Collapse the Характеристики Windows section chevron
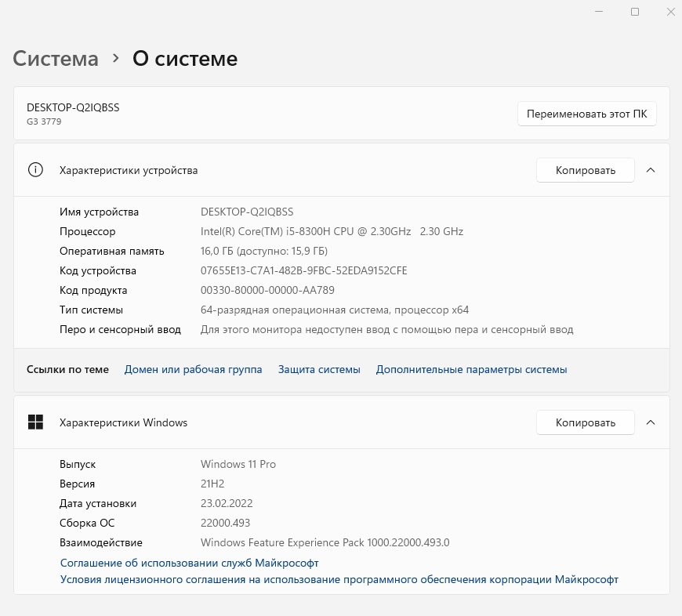 click(651, 422)
